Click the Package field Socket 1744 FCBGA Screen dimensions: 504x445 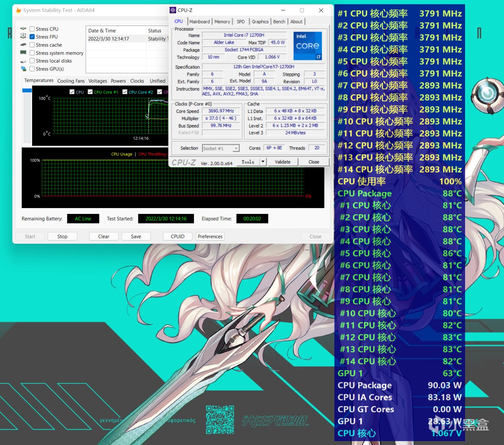[244, 50]
